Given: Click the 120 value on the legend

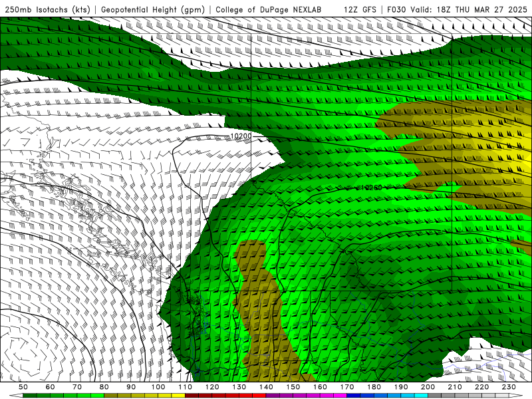Looking at the screenshot, I should (212, 387).
